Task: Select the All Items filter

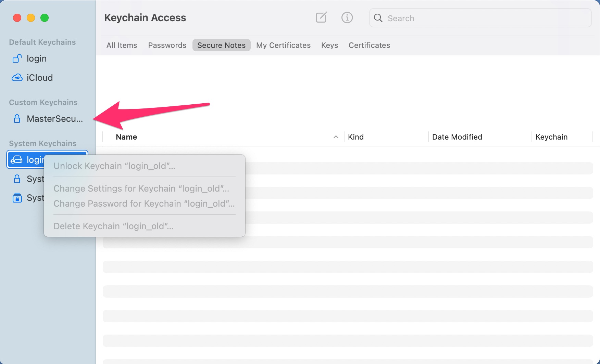Action: point(122,45)
